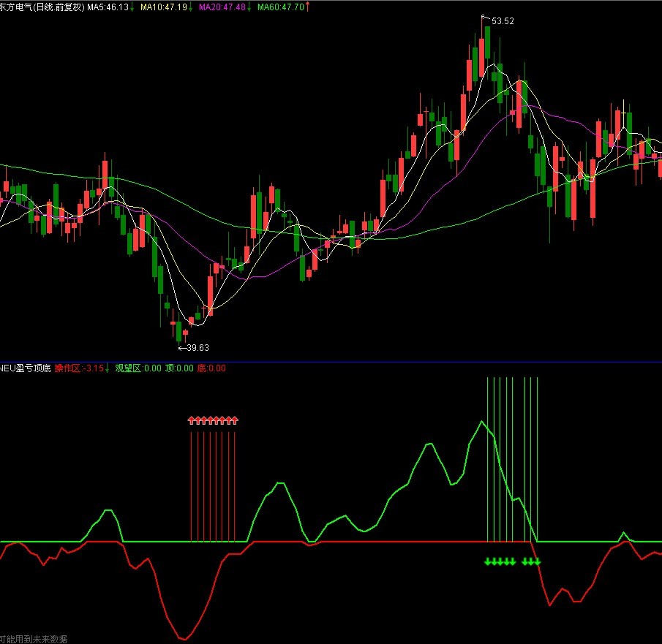Image resolution: width=662 pixels, height=644 pixels.
Task: Click the NEU盈亏顶底 indicator name
Action: pyautogui.click(x=26, y=368)
